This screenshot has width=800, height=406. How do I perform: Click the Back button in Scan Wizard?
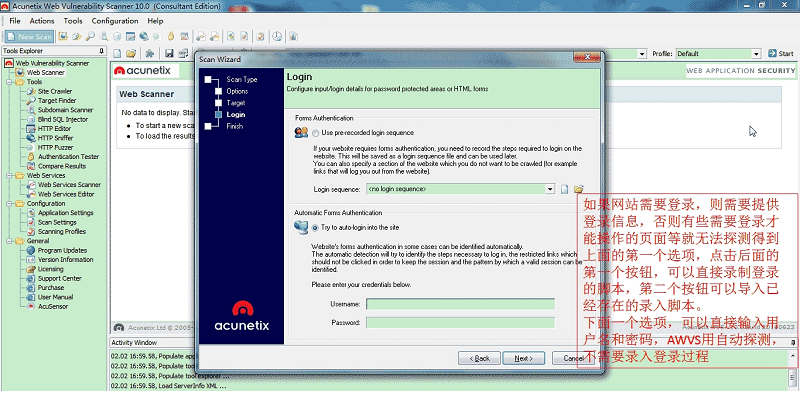(x=479, y=358)
